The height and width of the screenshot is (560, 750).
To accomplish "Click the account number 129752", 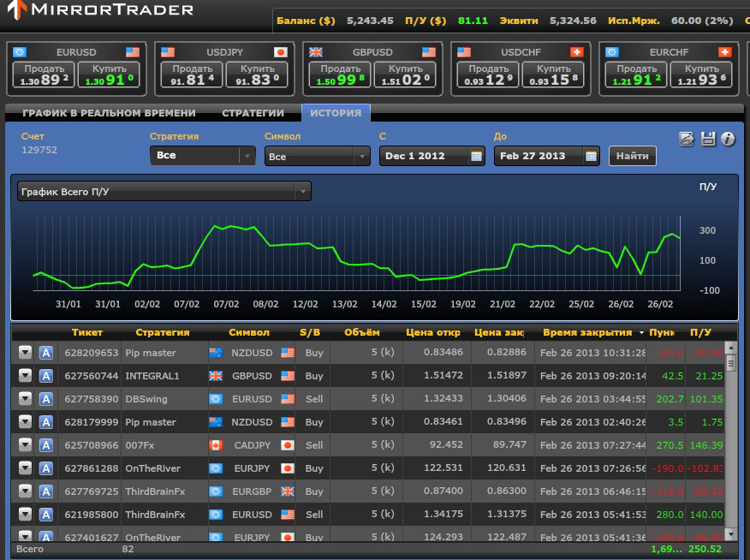I will tap(39, 150).
